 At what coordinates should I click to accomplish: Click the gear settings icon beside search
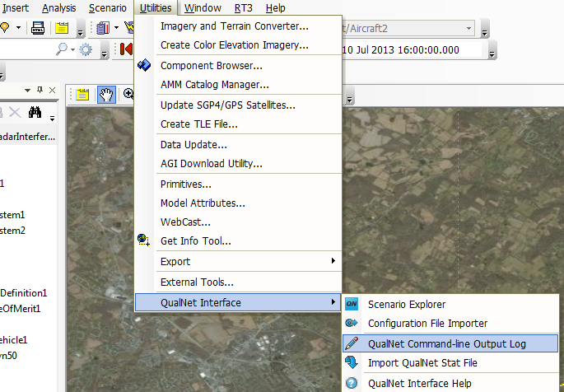(x=86, y=50)
